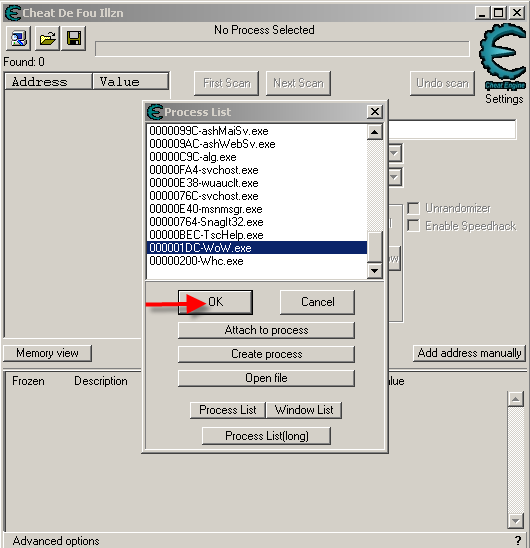
Task: Select 00000E40-msnmsgr.exe process
Action: click(257, 209)
